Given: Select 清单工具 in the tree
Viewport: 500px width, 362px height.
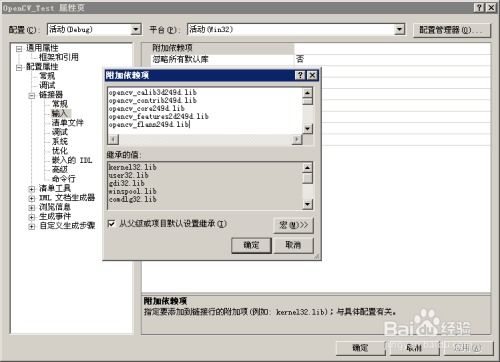Looking at the screenshot, I should 55,188.
